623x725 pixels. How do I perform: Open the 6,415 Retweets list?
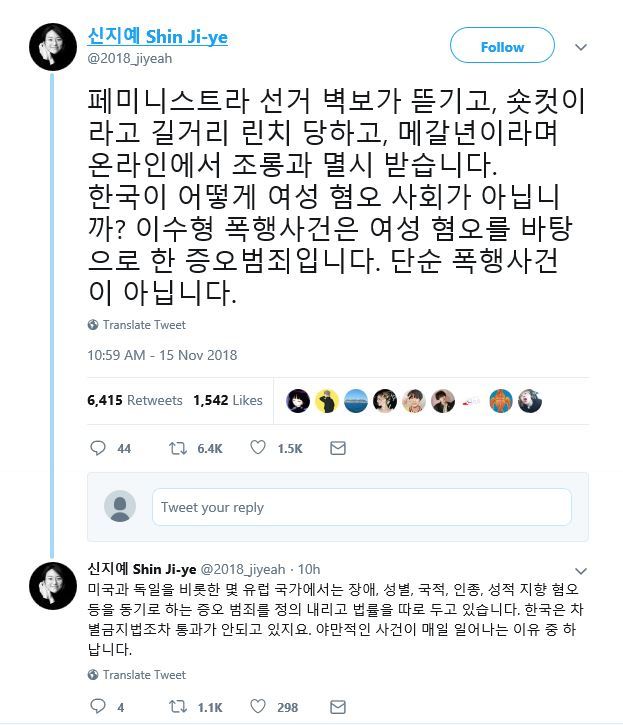click(x=135, y=400)
